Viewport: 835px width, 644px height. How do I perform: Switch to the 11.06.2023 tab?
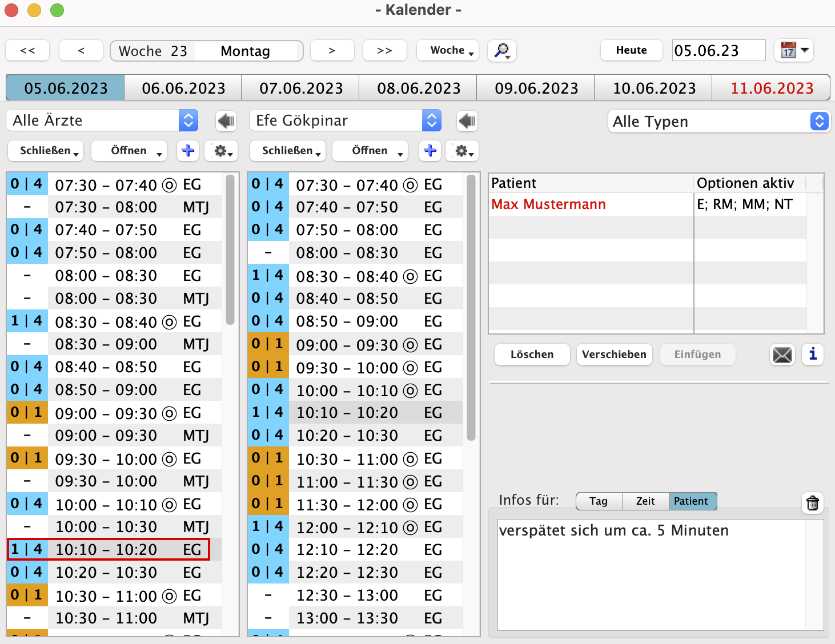[772, 88]
